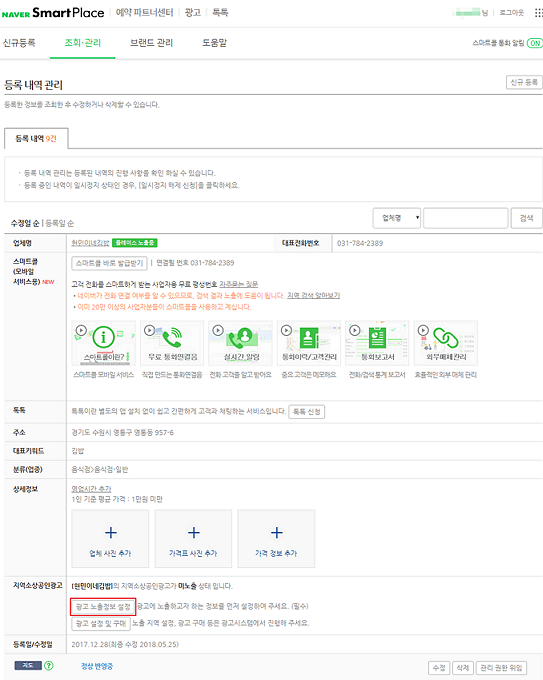Image resolution: width=543 pixels, height=680 pixels.
Task: Click 톡톡 신청 button
Action: 307,412
